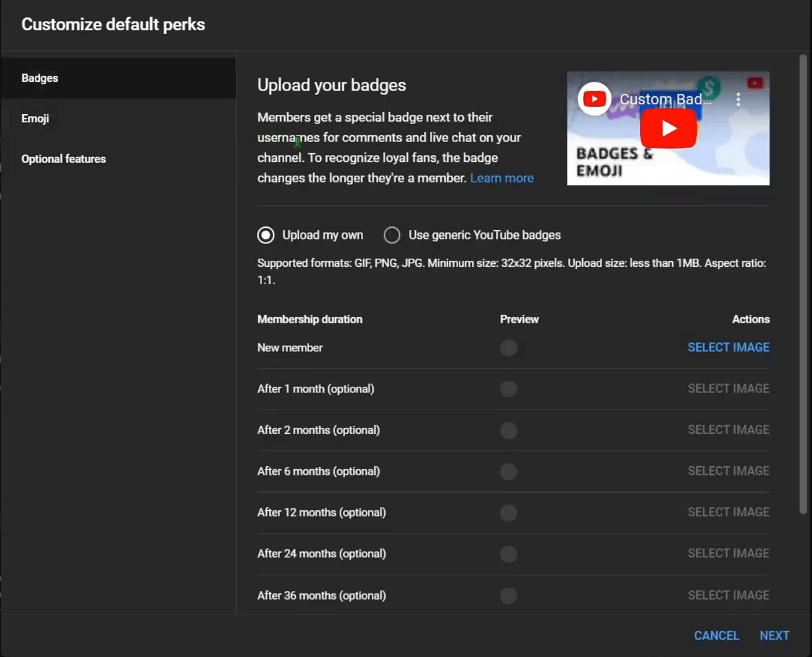
Task: Go to Optional features section
Action: 64,159
